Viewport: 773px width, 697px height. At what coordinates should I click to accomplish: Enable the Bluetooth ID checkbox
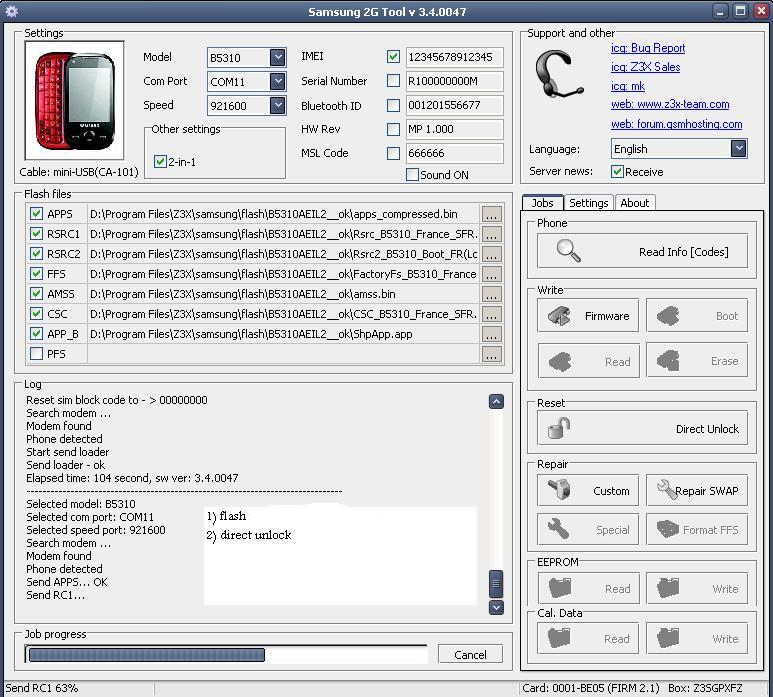pos(393,105)
